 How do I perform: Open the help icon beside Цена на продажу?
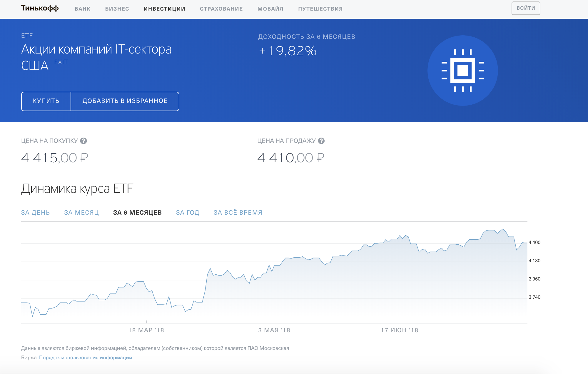point(321,141)
